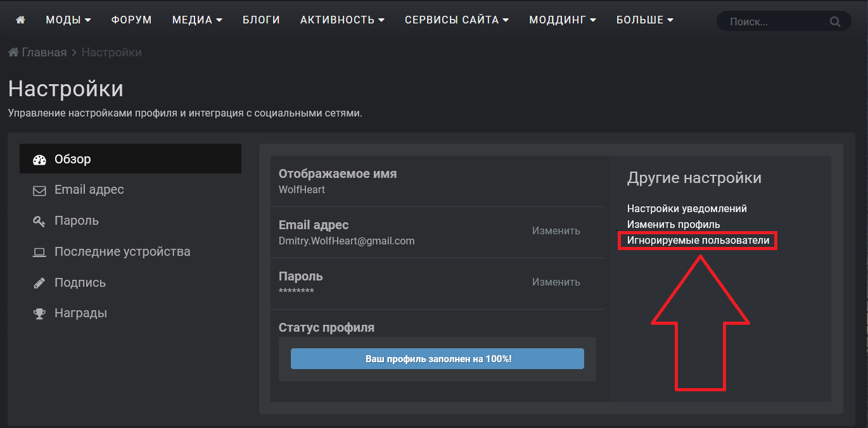The width and height of the screenshot is (868, 428).
Task: Open the БЛОГИ menu item
Action: coord(261,20)
